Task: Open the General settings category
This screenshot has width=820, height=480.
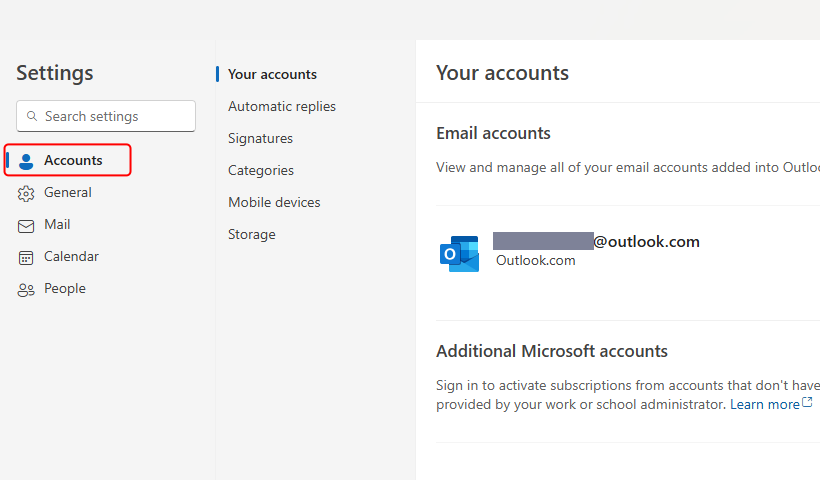Action: pos(68,192)
